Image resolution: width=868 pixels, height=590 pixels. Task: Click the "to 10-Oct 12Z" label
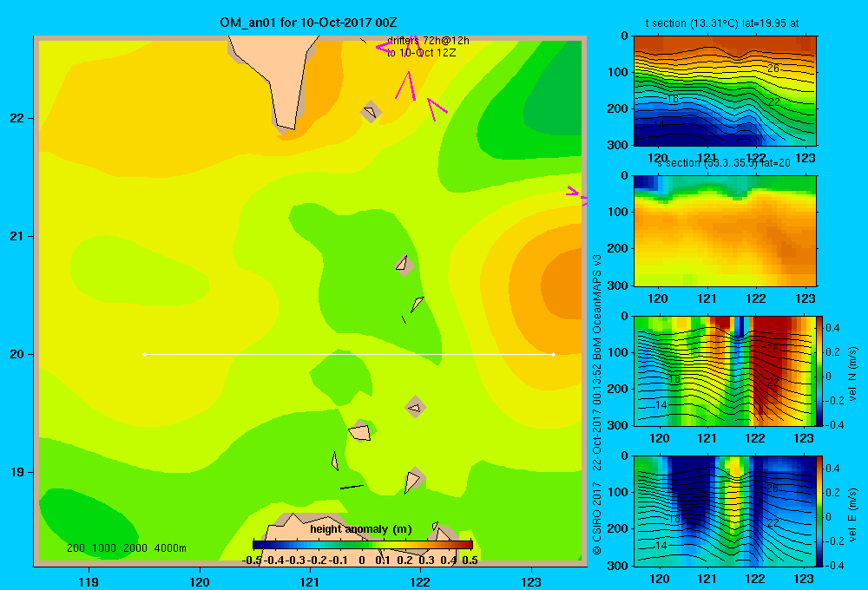click(421, 53)
